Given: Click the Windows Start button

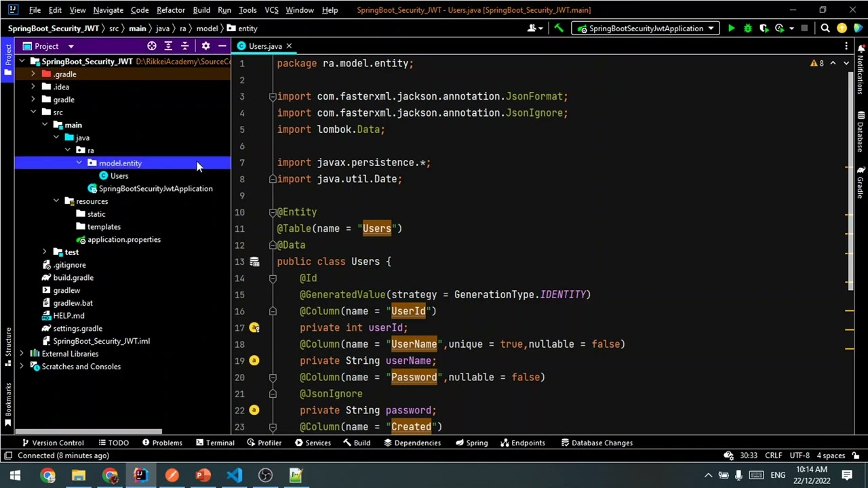Looking at the screenshot, I should point(15,475).
